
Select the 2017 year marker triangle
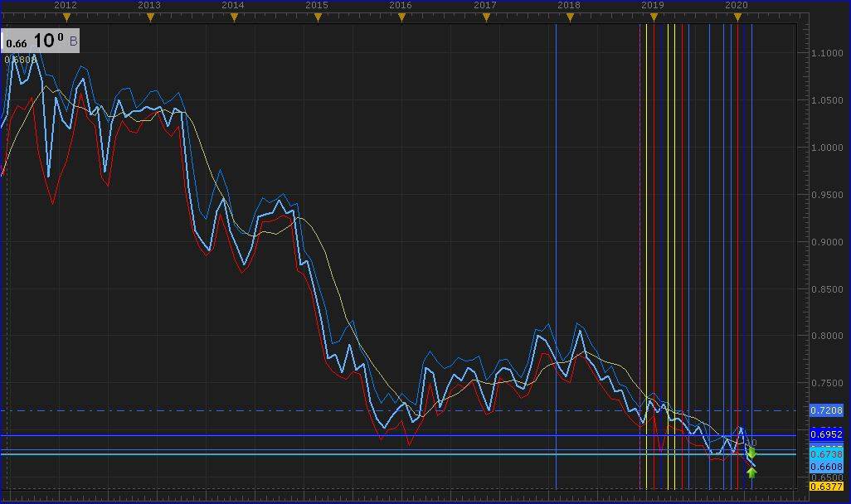[x=486, y=17]
